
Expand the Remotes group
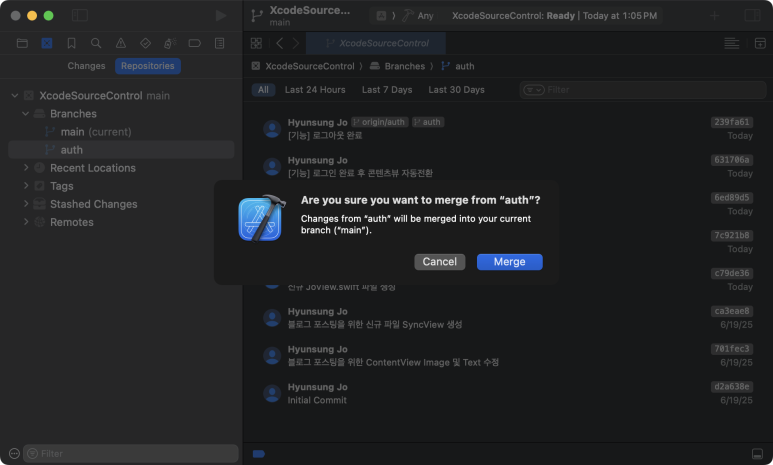tap(26, 222)
